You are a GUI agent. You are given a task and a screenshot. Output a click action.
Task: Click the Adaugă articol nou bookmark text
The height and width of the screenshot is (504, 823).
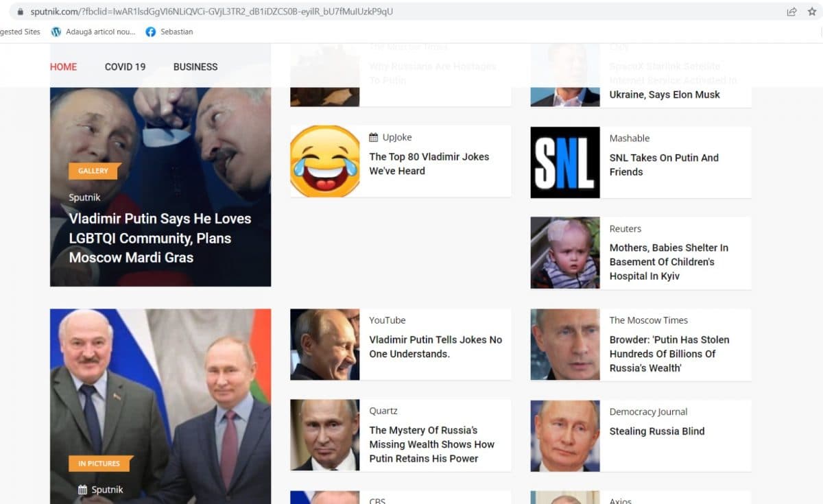(x=101, y=32)
